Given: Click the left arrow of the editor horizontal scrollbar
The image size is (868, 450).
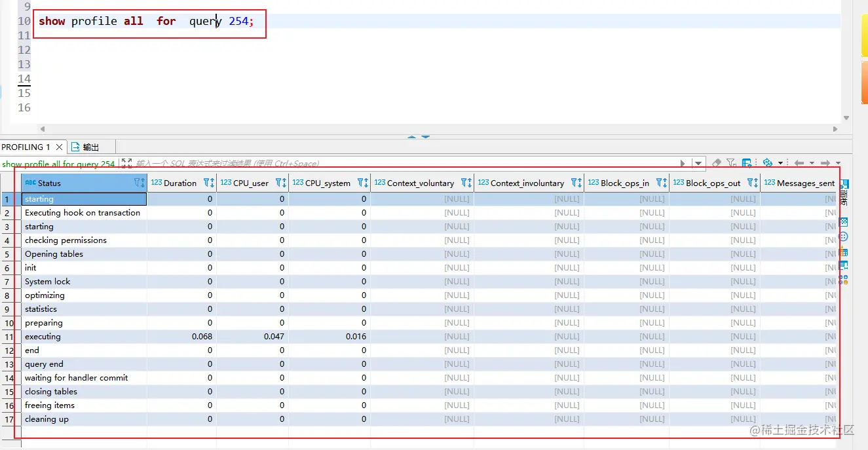Looking at the screenshot, I should [x=43, y=129].
